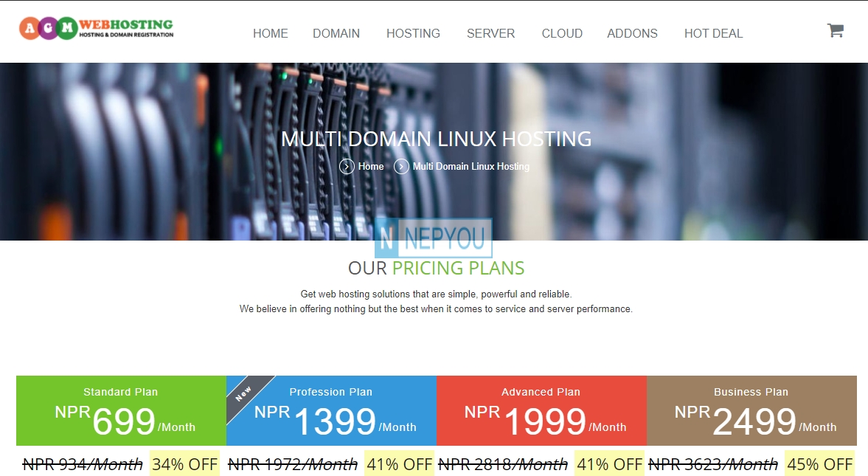This screenshot has height=476, width=868.
Task: Click the circled arrow beside Home breadcrumb
Action: (x=347, y=167)
